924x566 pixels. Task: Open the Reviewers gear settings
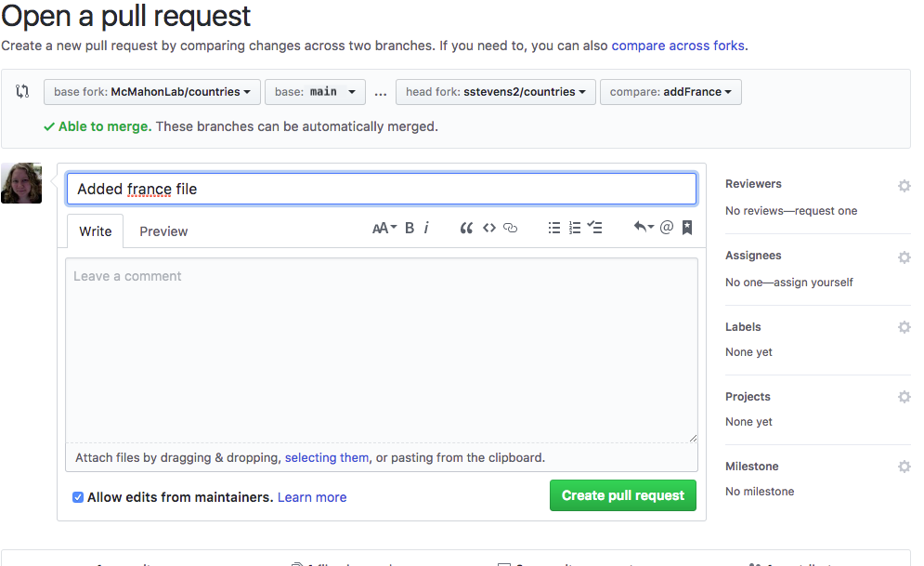pos(904,186)
